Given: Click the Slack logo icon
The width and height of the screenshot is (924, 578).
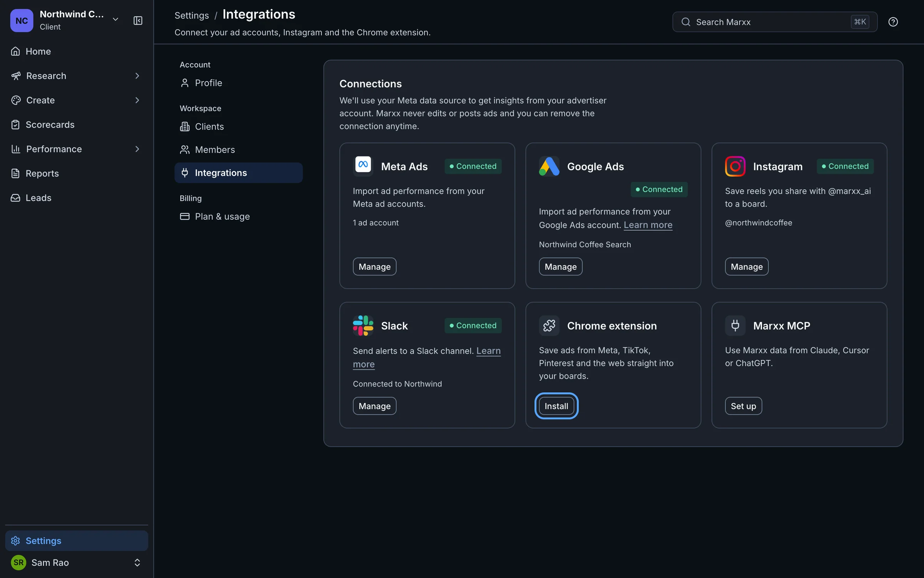Looking at the screenshot, I should pyautogui.click(x=363, y=326).
